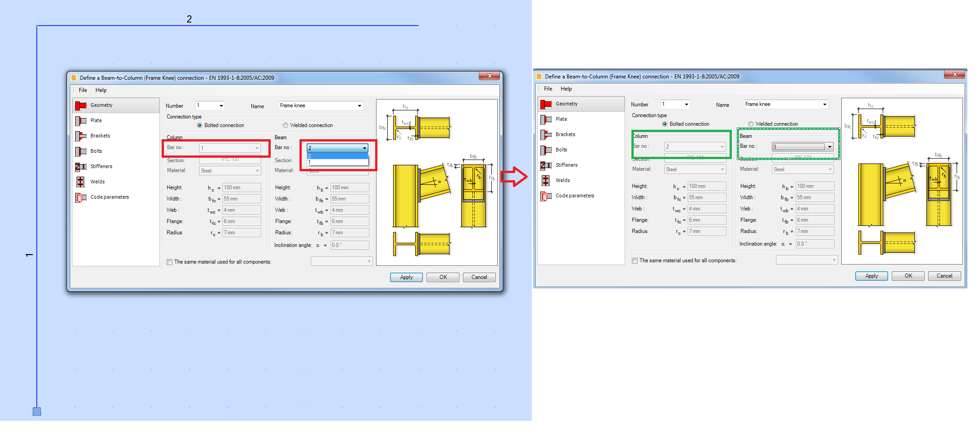Open the Stiffeners panel
Viewport: 980px width, 429px height.
pyautogui.click(x=101, y=166)
